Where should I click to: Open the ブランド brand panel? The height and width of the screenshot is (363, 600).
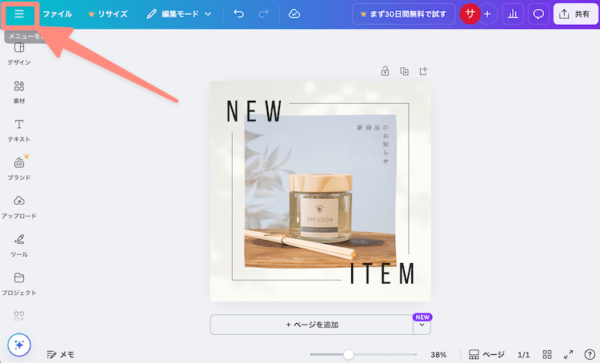tap(19, 169)
